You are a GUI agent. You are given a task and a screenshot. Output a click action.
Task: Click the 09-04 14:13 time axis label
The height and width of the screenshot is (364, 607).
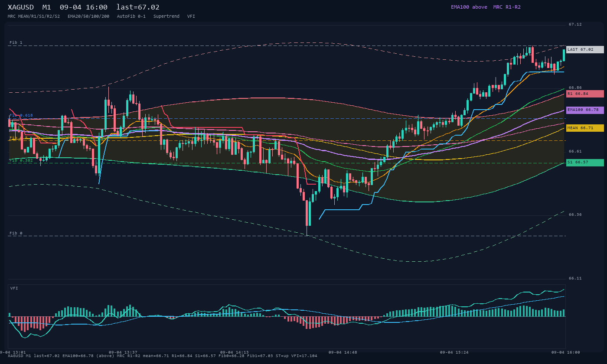pyautogui.click(x=235, y=352)
